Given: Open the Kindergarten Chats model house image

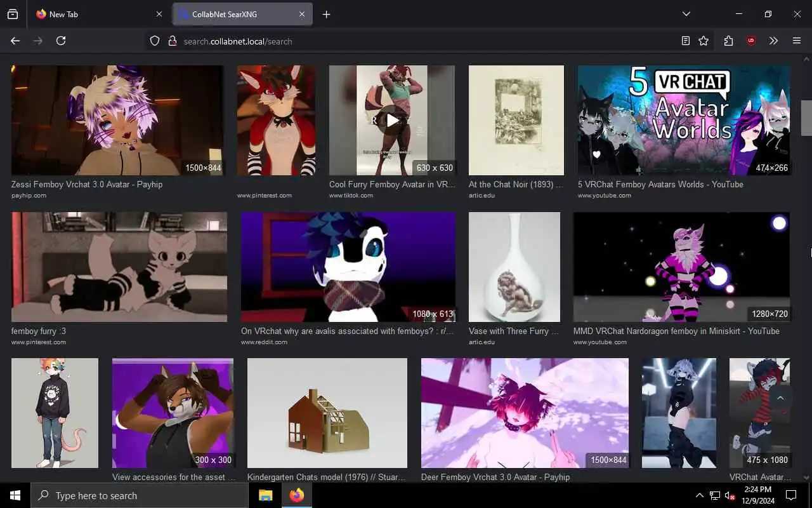Looking at the screenshot, I should (327, 413).
